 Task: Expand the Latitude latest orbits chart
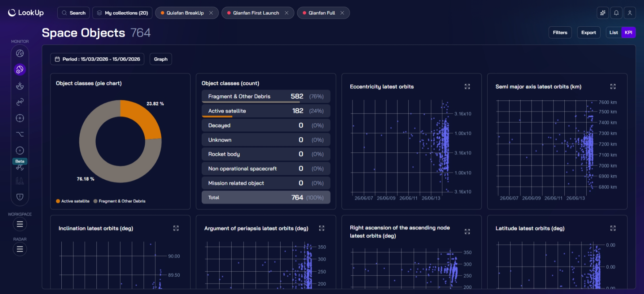pos(613,228)
